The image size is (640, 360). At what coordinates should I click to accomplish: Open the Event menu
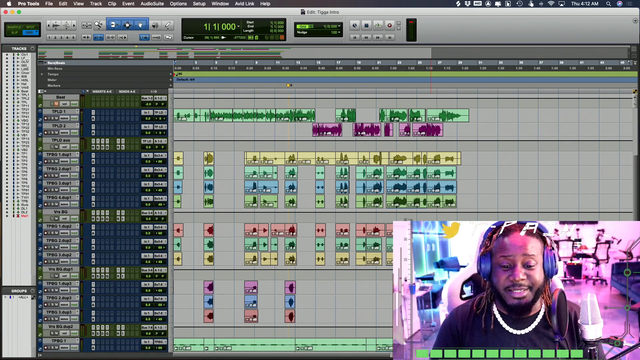click(x=128, y=4)
